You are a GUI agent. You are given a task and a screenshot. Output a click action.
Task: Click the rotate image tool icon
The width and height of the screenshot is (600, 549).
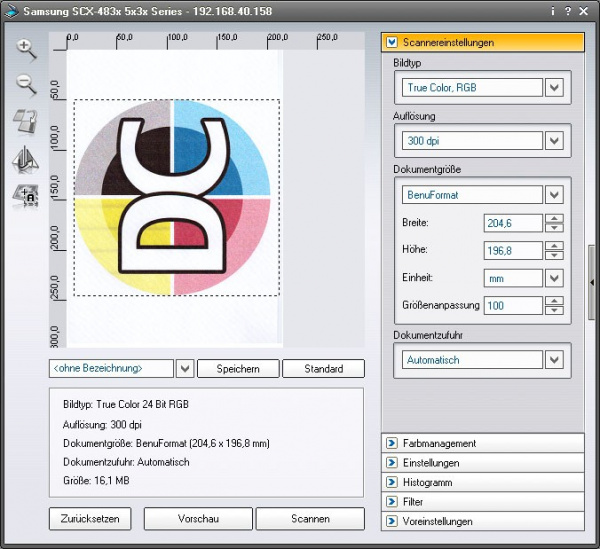[26, 122]
